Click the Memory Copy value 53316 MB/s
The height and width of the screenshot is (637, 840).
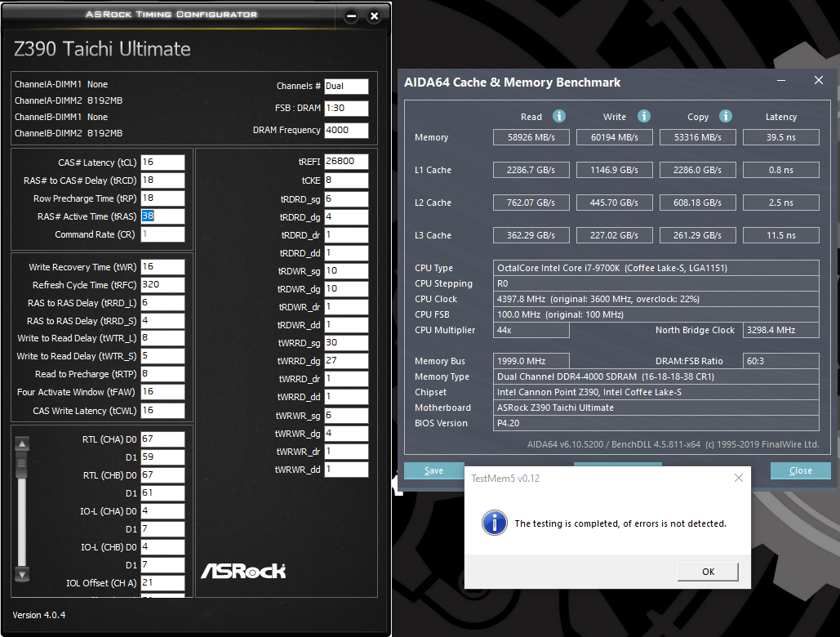click(697, 137)
